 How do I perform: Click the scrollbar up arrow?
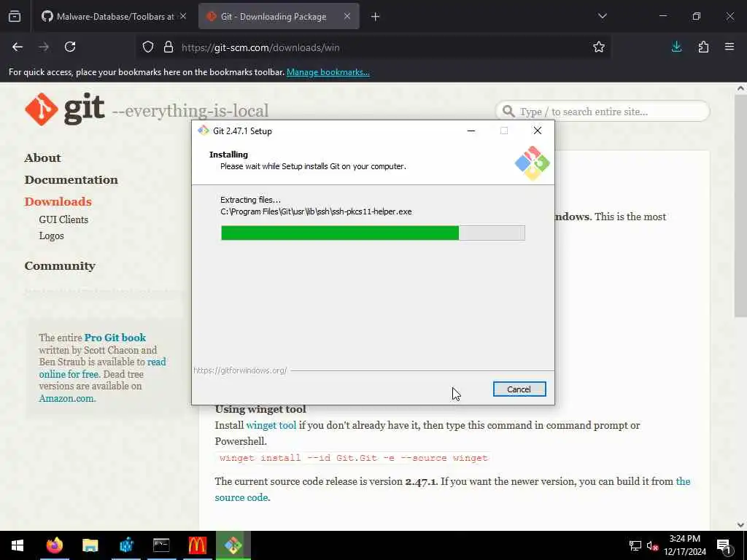coord(740,88)
